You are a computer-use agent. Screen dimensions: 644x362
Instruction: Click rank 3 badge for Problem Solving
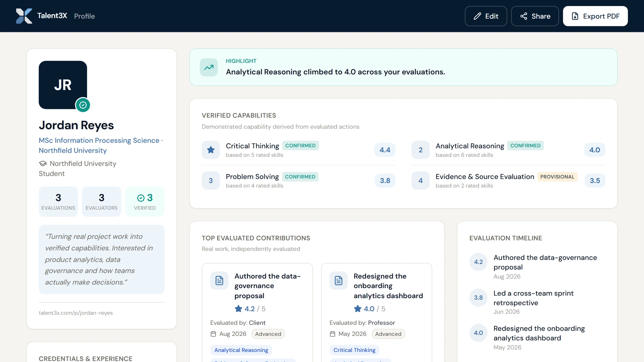211,181
